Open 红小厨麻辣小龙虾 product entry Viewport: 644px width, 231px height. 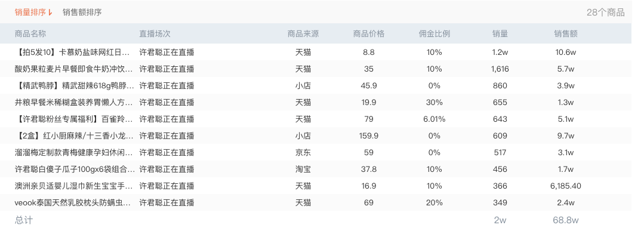(x=75, y=135)
